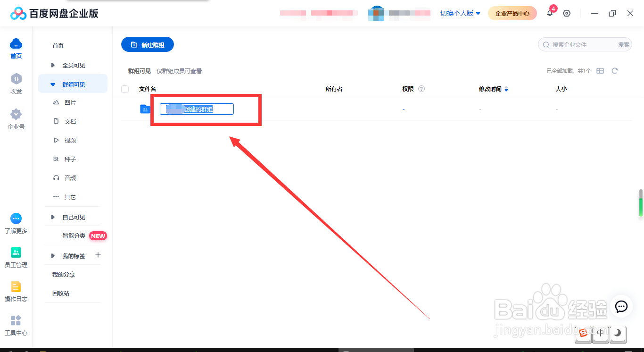Open 回收站 from the left panel
The height and width of the screenshot is (352, 644).
click(x=61, y=293)
